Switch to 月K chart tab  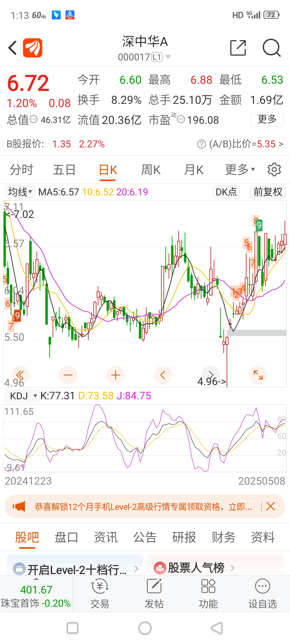(194, 170)
